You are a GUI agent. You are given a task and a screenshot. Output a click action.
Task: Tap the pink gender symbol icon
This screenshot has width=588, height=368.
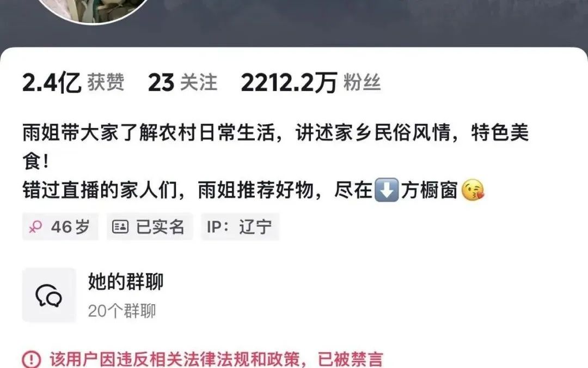(x=35, y=227)
